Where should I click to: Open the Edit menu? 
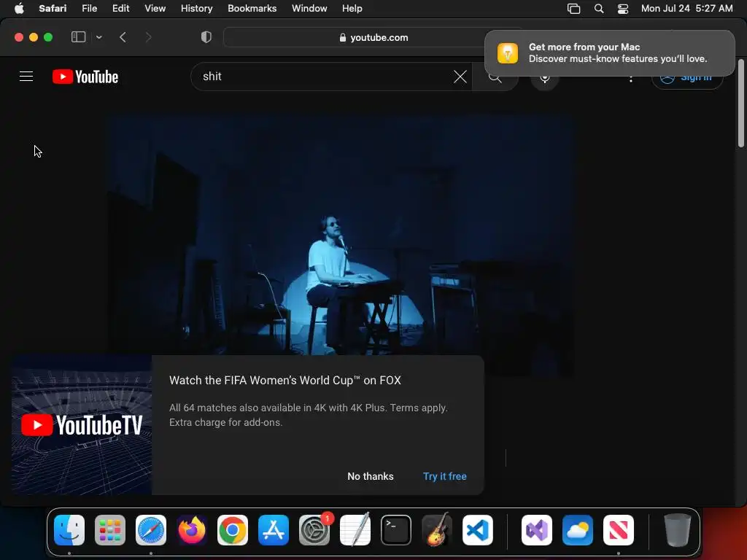pyautogui.click(x=120, y=8)
